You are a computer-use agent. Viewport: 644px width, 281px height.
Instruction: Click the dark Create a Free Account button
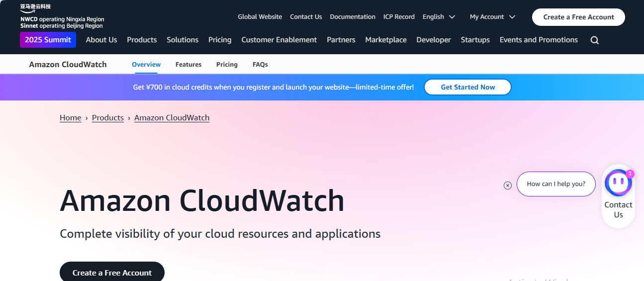coord(112,272)
